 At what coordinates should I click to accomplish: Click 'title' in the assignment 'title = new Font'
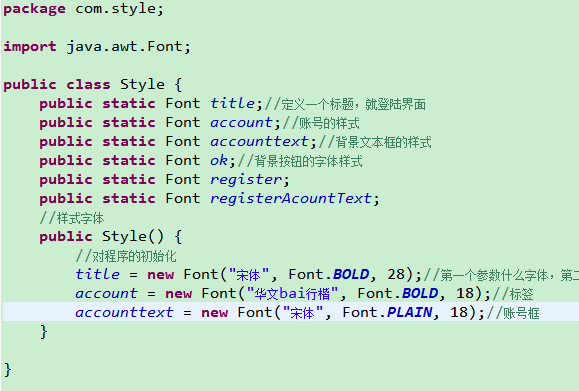[97, 274]
